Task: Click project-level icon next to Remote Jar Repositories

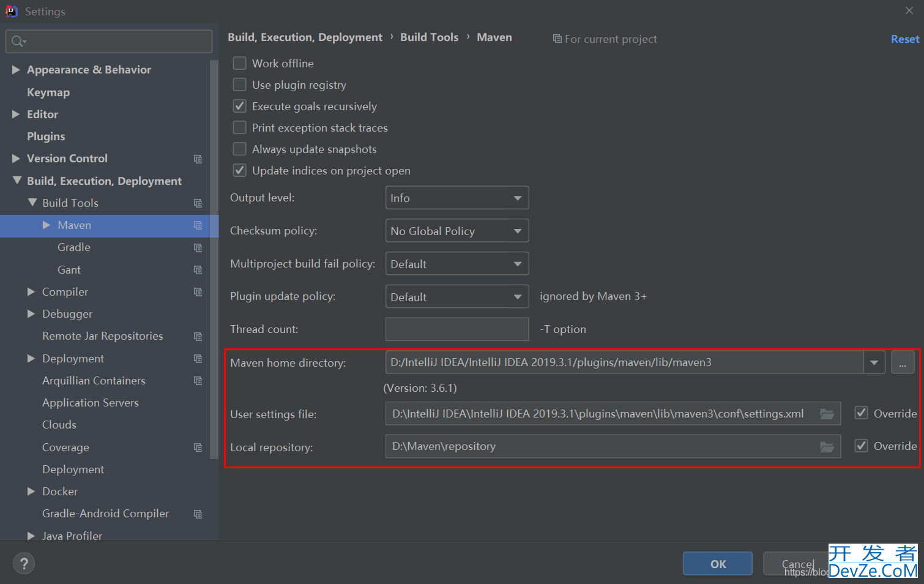Action: coord(198,337)
